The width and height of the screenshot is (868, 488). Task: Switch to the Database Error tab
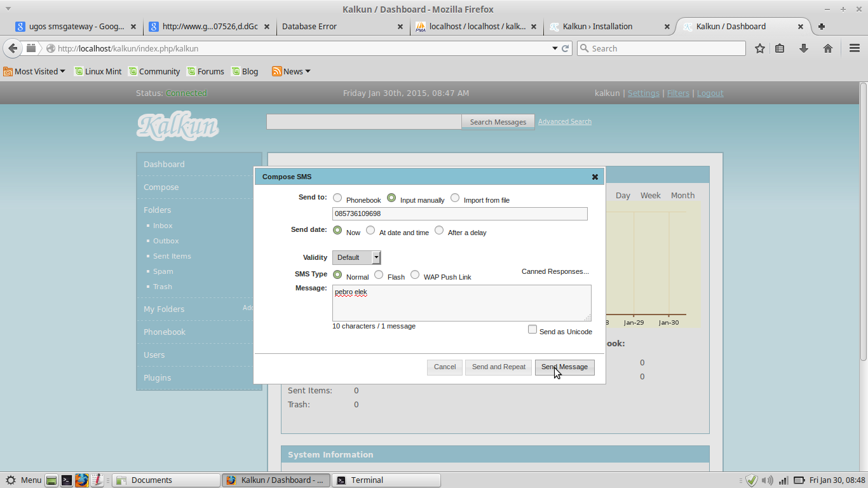(x=343, y=27)
